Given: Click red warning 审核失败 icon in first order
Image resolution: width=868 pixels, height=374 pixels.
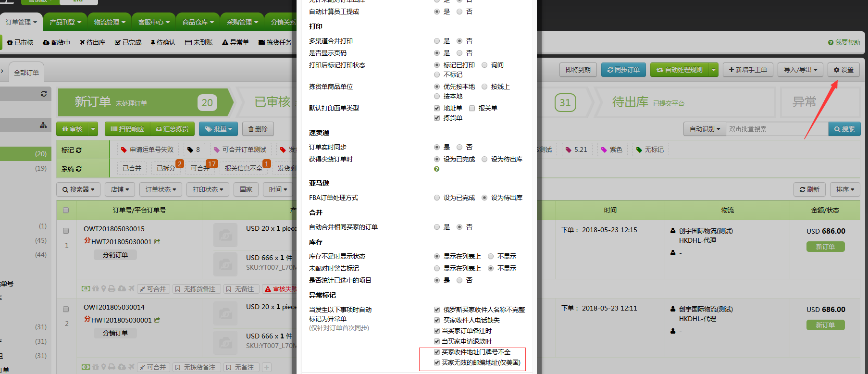Looking at the screenshot, I should [268, 289].
